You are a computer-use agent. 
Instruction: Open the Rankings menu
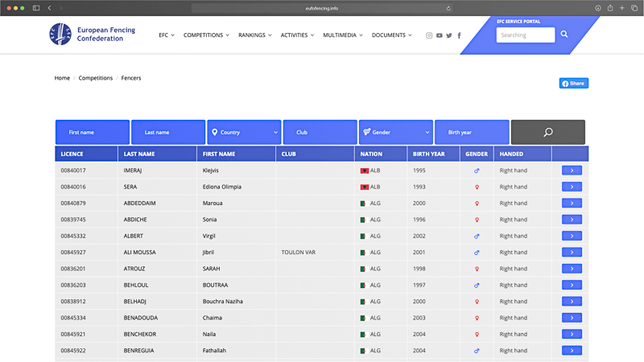pyautogui.click(x=254, y=35)
